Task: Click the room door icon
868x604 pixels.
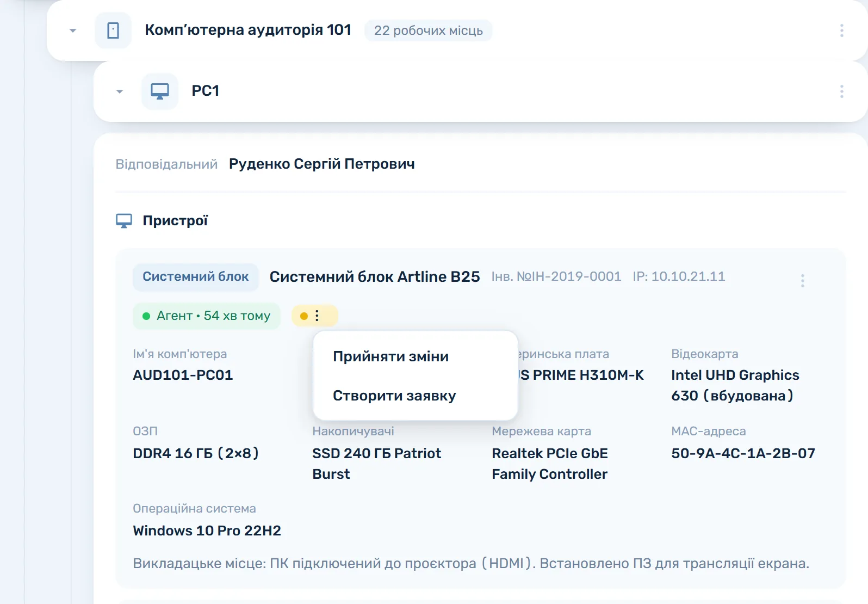Action: [x=113, y=30]
